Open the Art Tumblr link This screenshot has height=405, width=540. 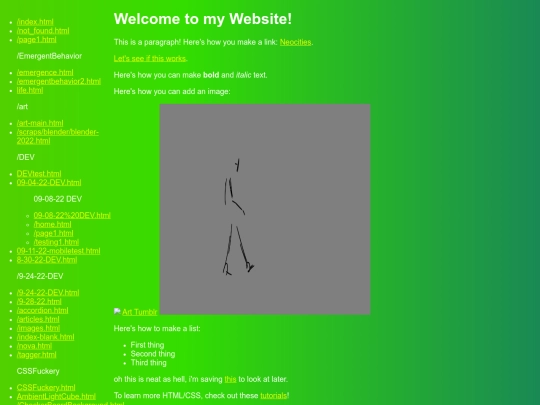[x=139, y=312]
